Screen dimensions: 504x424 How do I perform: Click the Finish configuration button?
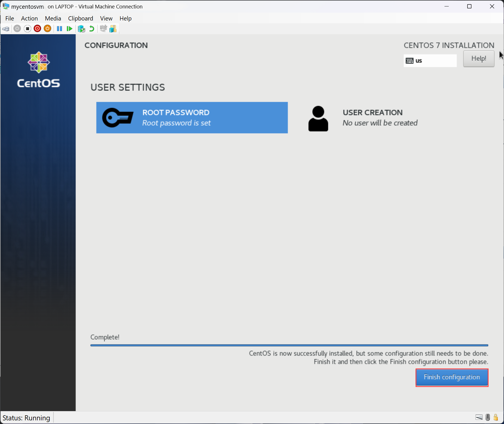click(452, 377)
